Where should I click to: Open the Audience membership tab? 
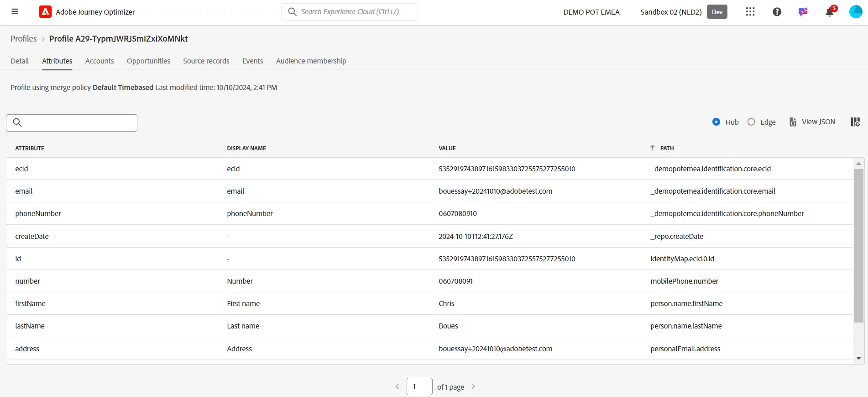pos(311,61)
